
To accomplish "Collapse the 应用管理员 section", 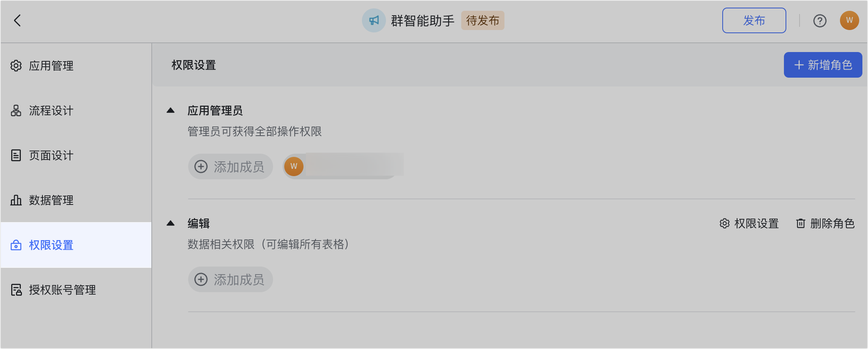I will 171,110.
